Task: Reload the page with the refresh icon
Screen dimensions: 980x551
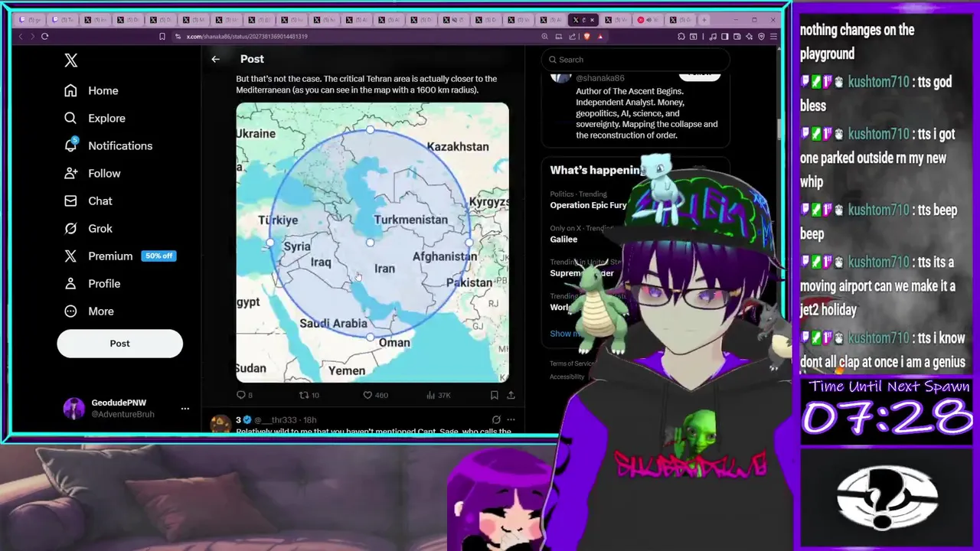Action: click(x=45, y=36)
